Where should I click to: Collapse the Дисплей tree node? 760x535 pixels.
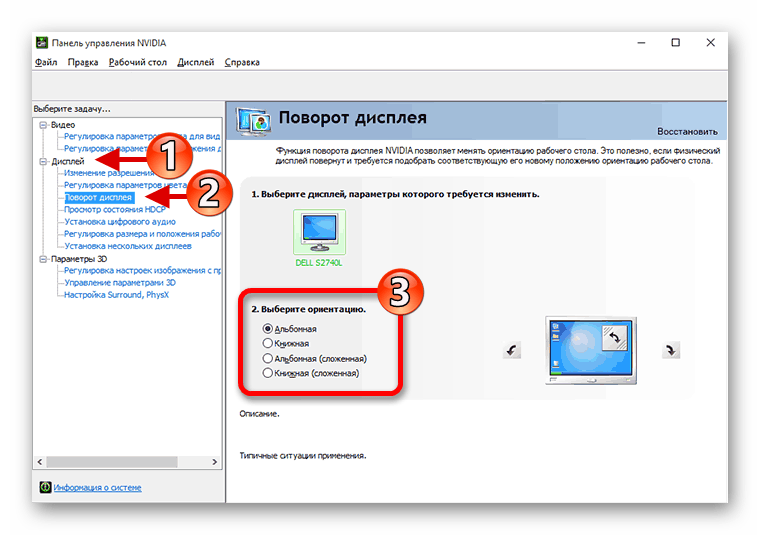43,161
